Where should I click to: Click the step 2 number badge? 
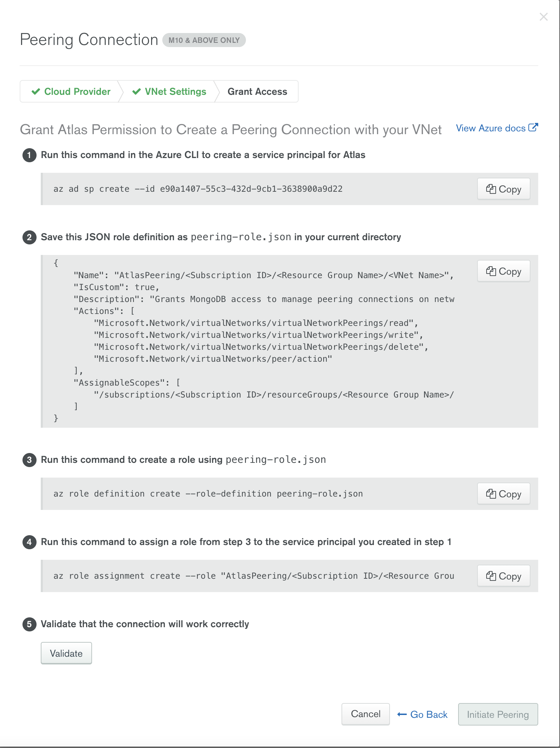(x=30, y=237)
